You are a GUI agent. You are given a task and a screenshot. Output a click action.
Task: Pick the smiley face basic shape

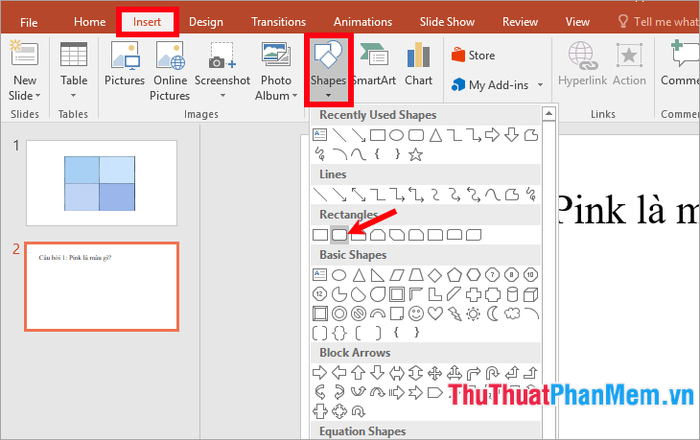416,313
